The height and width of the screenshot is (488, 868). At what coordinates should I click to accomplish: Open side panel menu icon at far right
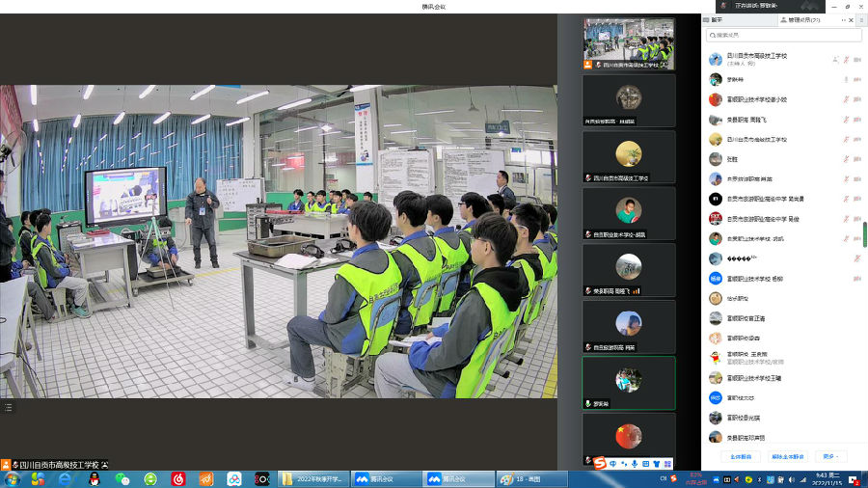click(x=862, y=20)
